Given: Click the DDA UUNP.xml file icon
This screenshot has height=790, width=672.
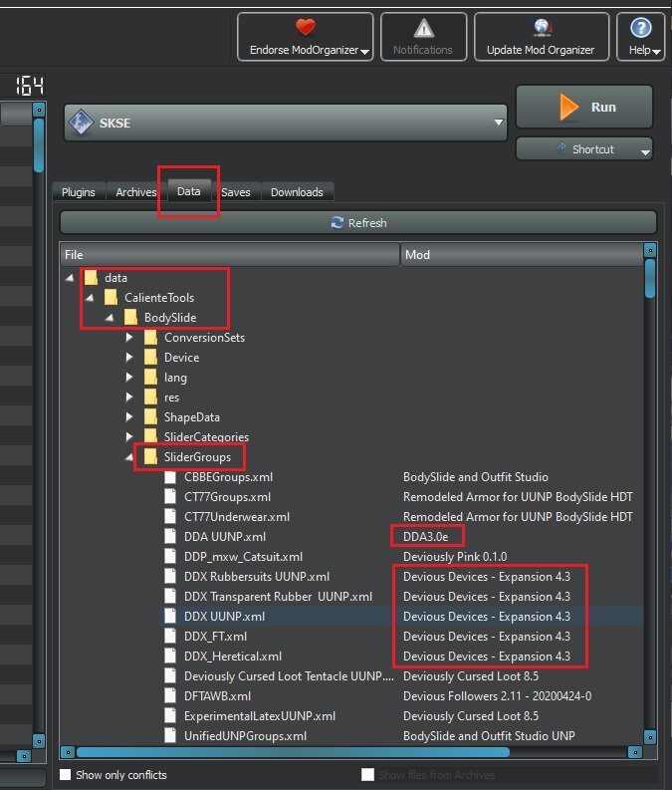Looking at the screenshot, I should pos(170,537).
